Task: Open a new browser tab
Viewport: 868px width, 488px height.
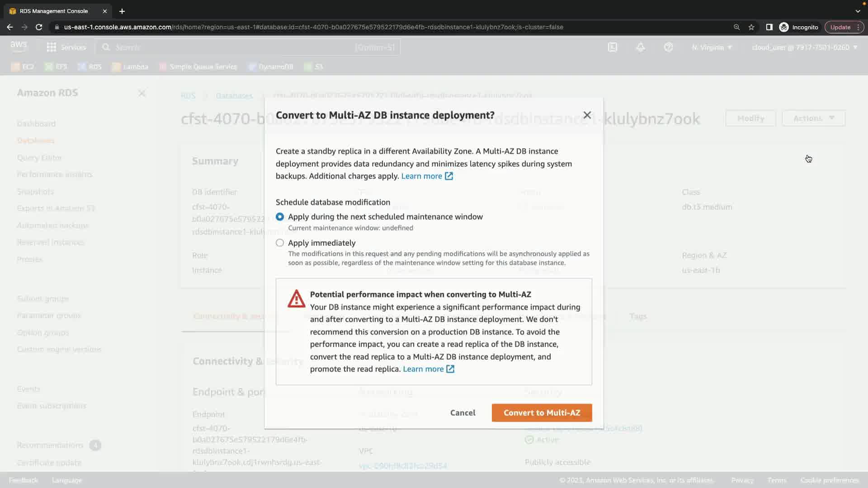Action: pyautogui.click(x=122, y=11)
